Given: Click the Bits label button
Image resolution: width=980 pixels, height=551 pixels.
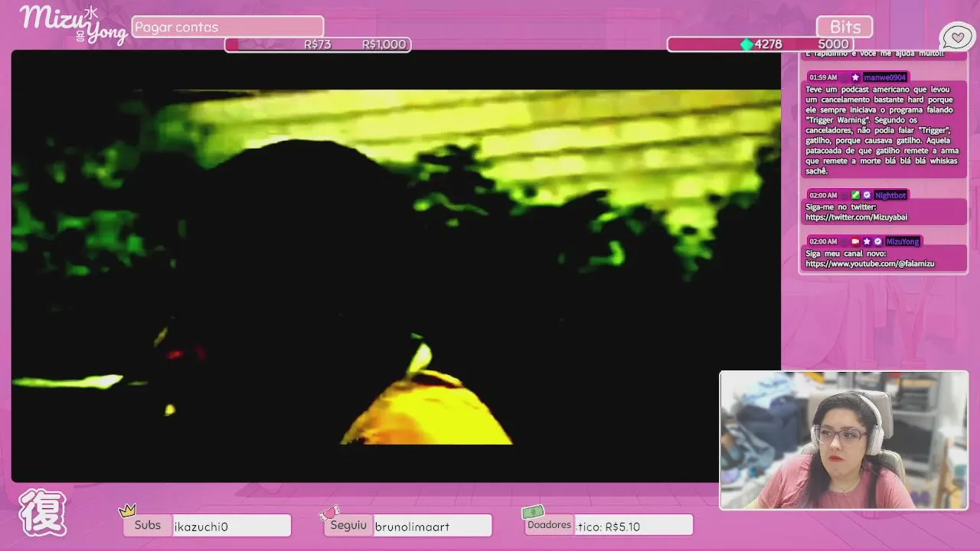Looking at the screenshot, I should [844, 27].
